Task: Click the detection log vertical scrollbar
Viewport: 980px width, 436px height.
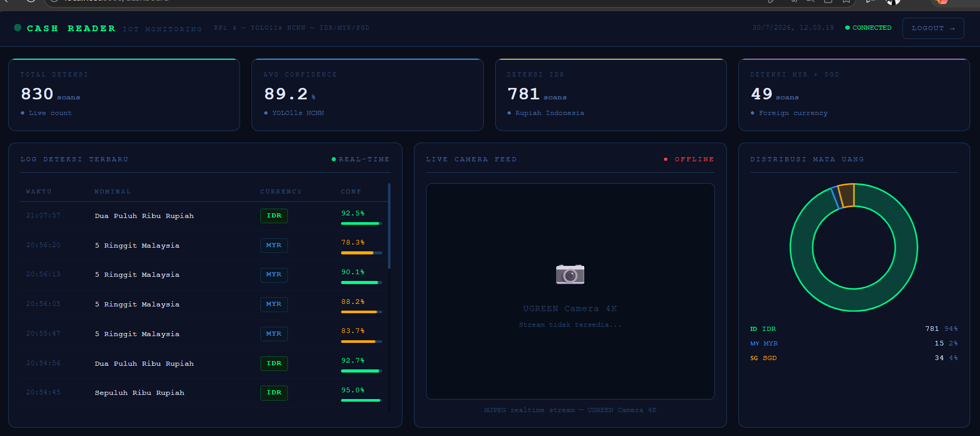Action: tap(389, 226)
